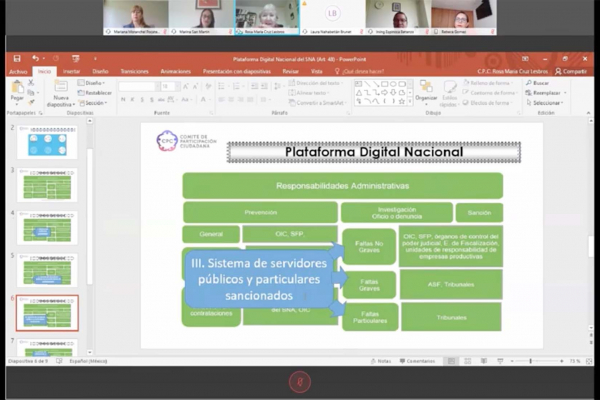
Task: Open the Seleccionar dropdown
Action: tap(545, 103)
